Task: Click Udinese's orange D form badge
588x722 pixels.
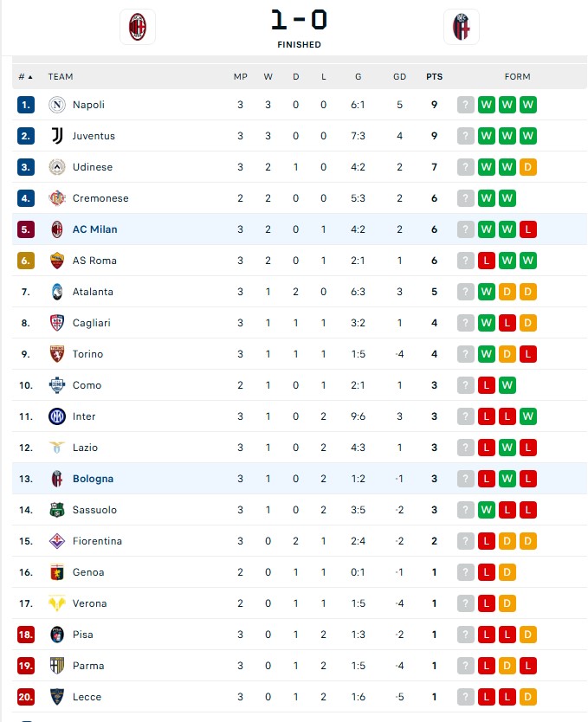Action: coord(528,167)
